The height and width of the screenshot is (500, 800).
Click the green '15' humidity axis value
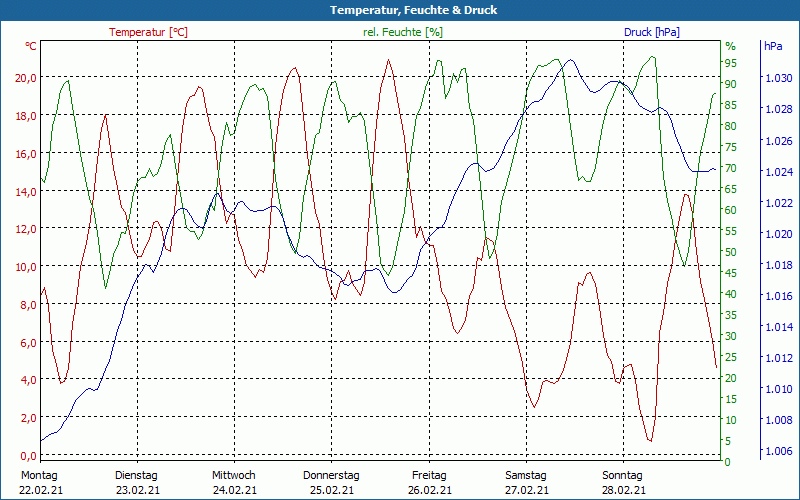click(731, 399)
